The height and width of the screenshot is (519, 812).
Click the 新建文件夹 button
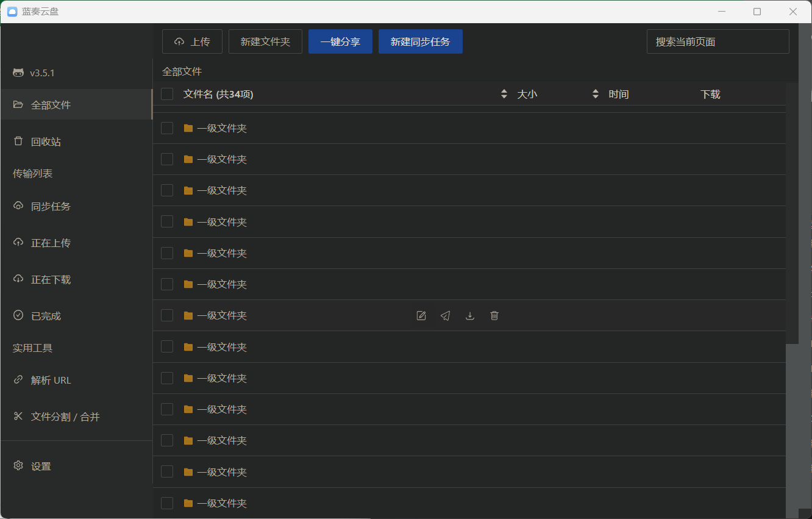tap(265, 41)
